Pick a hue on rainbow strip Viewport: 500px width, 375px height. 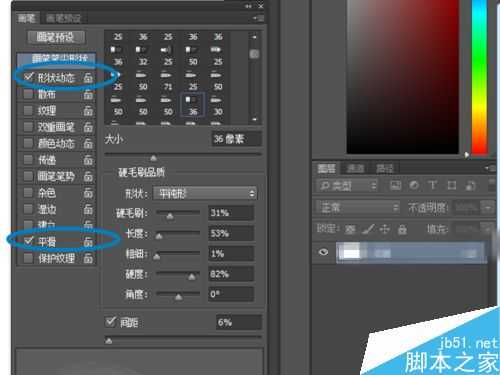pos(480,77)
